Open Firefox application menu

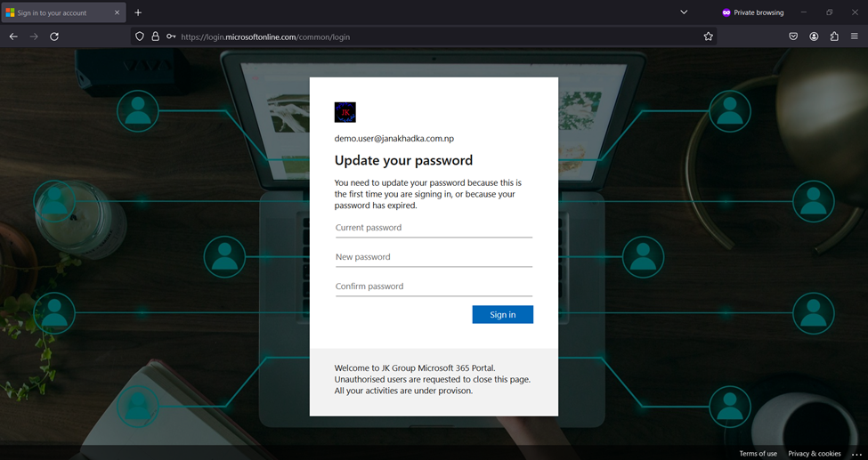[854, 36]
